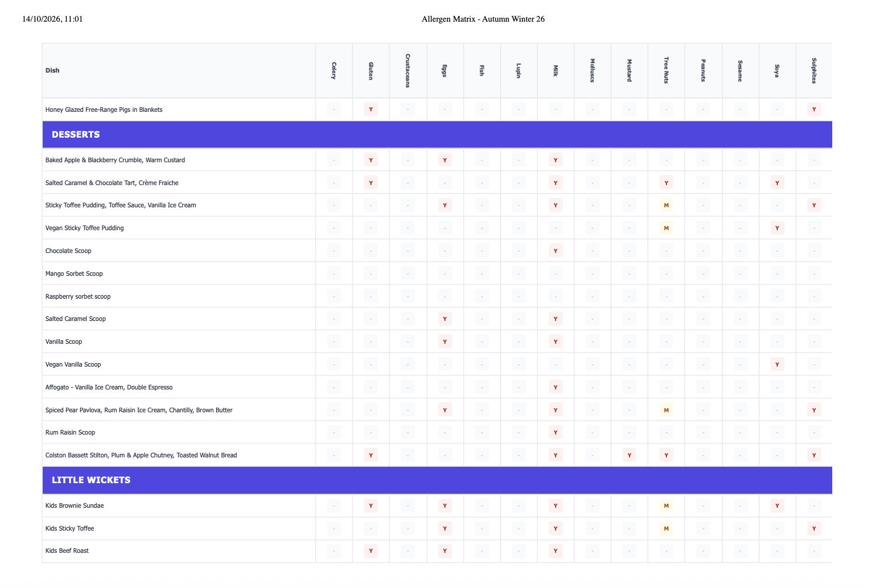Click the "Chocolate Scoop" dish name
Image resolution: width=875 pixels, height=588 pixels.
click(x=68, y=251)
